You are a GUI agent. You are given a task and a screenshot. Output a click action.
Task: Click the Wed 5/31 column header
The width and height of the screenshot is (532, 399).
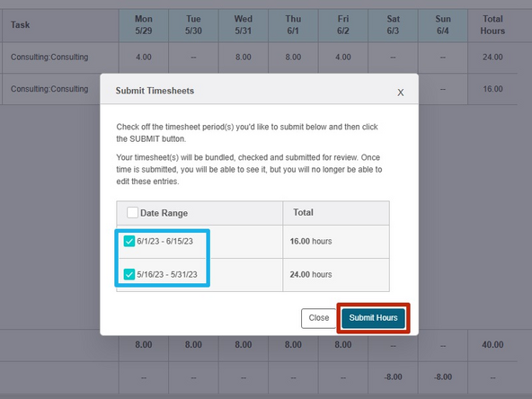pos(244,25)
